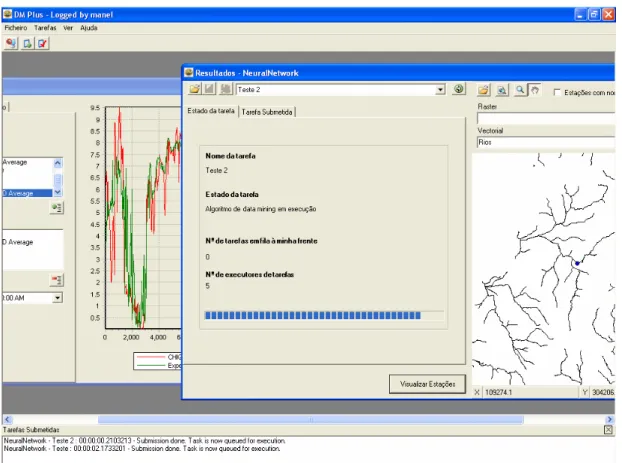Click the NeuralNetwork - Teste log line
This screenshot has width=622, height=463.
coord(142,448)
